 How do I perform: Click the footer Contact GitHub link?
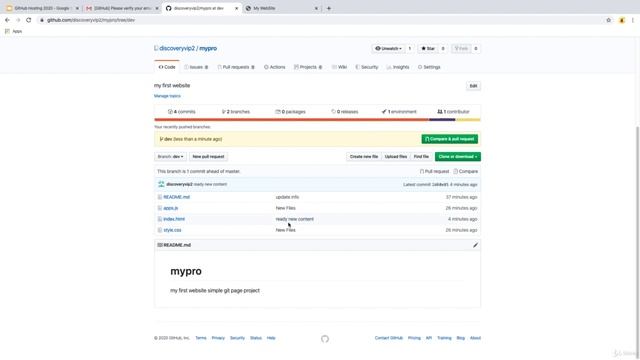[389, 338]
